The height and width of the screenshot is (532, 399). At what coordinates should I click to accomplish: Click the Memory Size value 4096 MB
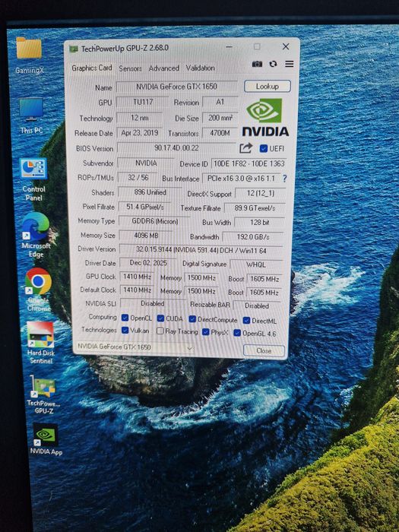146,235
